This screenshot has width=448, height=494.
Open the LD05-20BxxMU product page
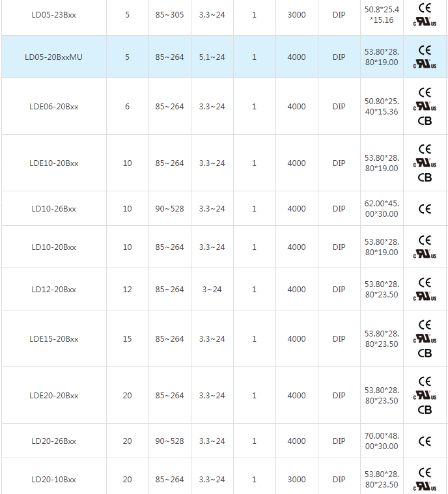pyautogui.click(x=54, y=57)
